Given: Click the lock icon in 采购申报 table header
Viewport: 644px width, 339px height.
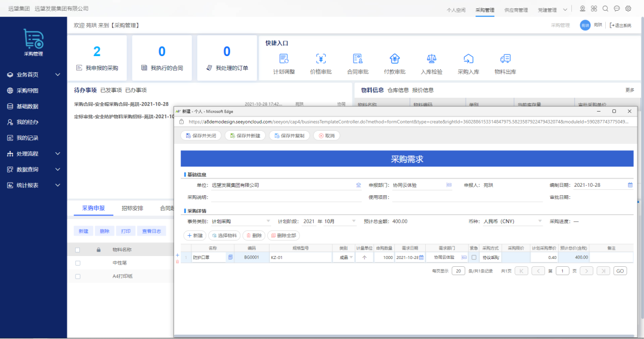Looking at the screenshot, I should point(98,250).
